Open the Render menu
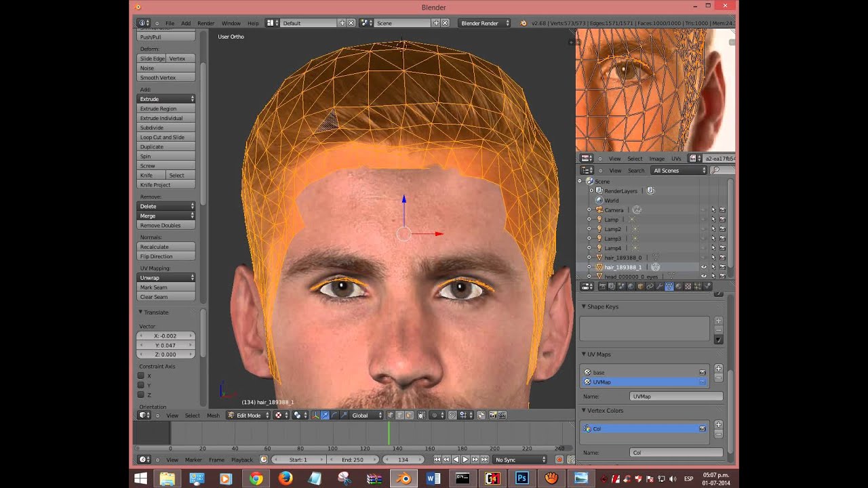 [x=205, y=23]
